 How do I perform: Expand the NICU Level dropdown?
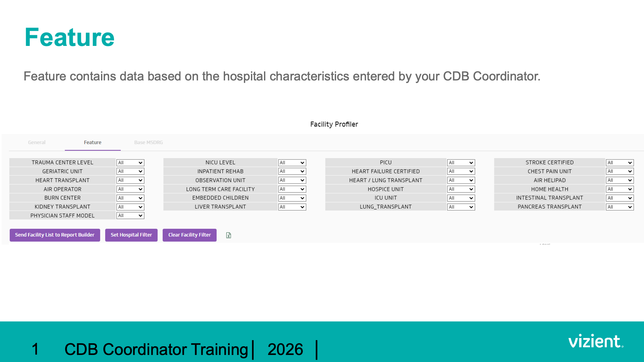[x=292, y=163]
